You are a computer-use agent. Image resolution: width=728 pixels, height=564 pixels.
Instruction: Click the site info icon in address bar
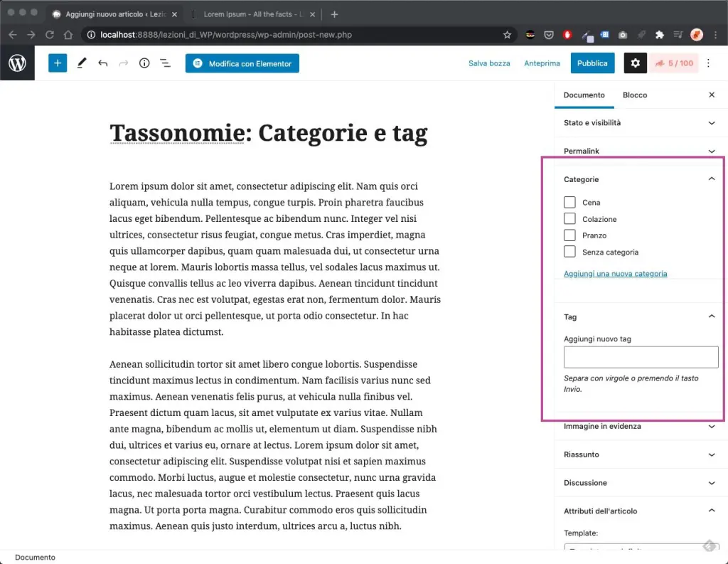click(x=92, y=35)
